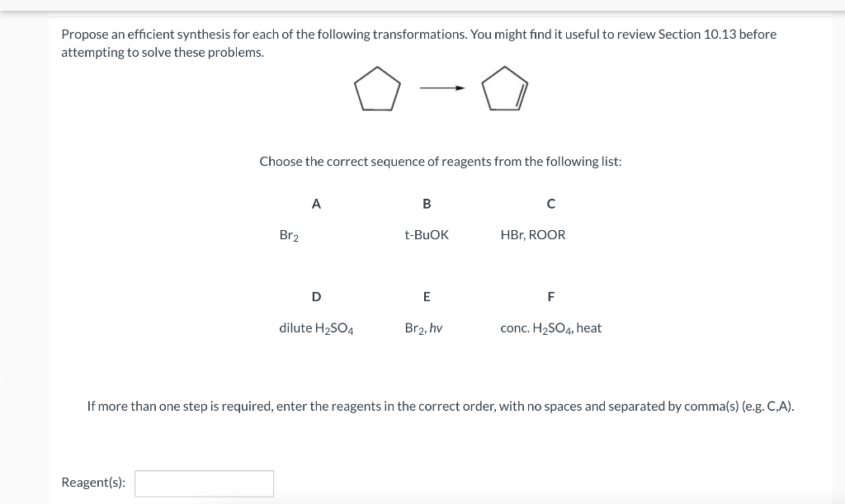This screenshot has width=845, height=504.
Task: Click option label E above Br2, hv
Action: click(x=427, y=297)
